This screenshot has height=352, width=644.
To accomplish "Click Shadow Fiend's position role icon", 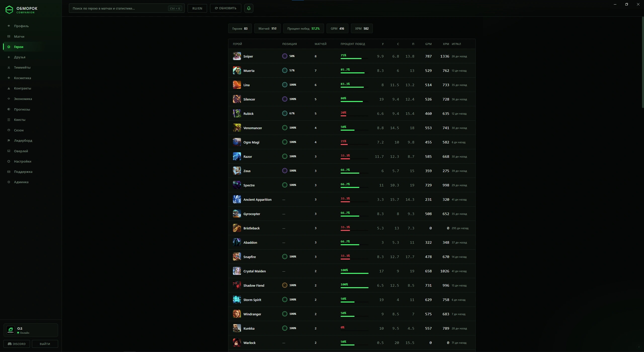I will click(x=285, y=285).
